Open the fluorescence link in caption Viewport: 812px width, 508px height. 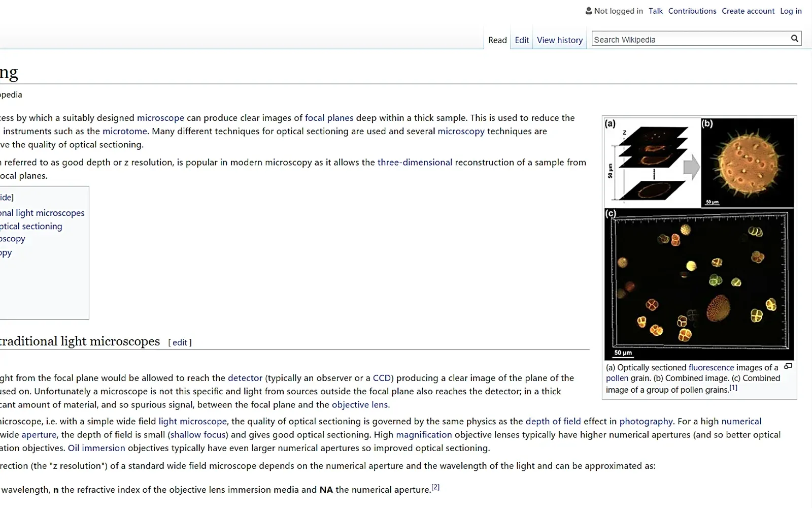(711, 367)
